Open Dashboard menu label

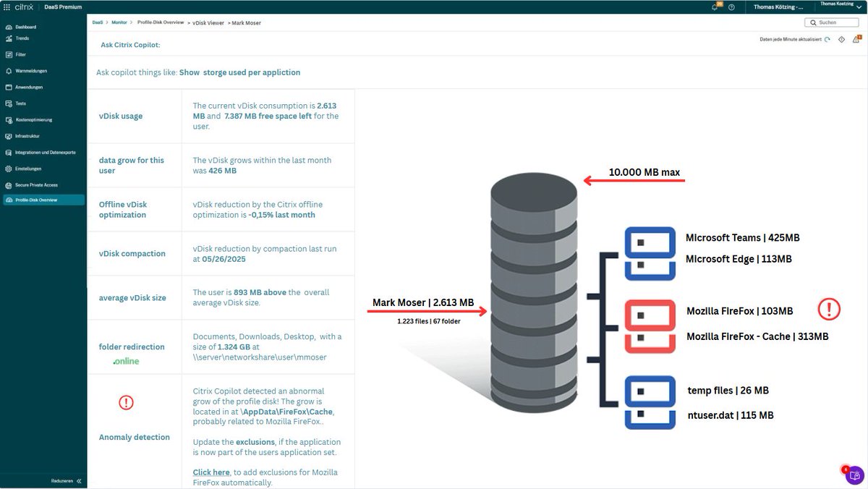click(25, 27)
